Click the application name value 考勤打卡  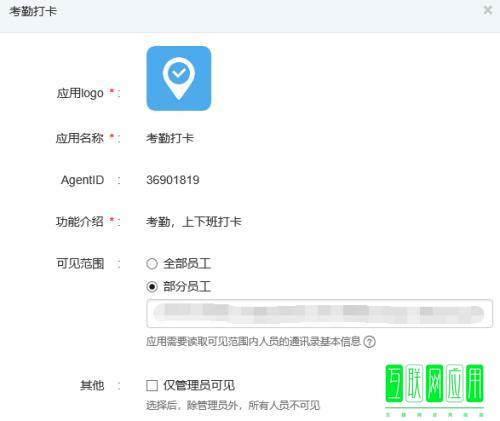(x=170, y=138)
